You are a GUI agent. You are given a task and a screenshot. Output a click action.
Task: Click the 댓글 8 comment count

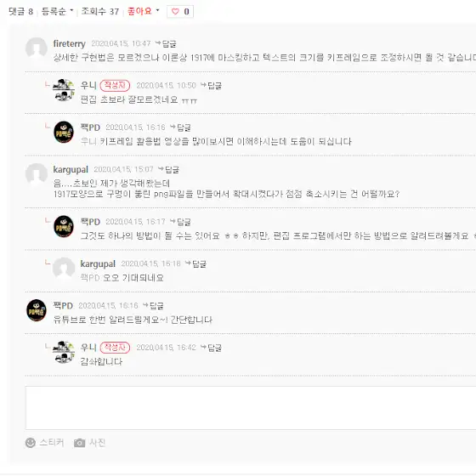[20, 12]
